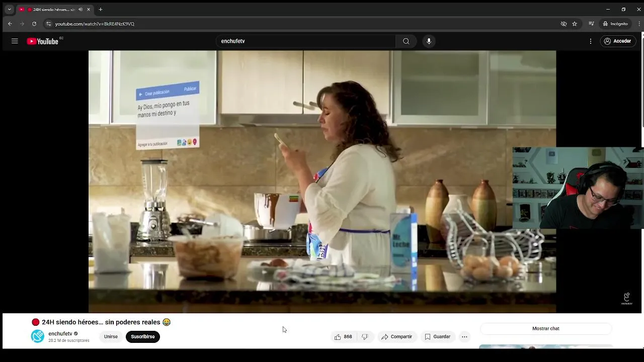Dislike the video with thumbs down
The image size is (644, 362).
(x=365, y=337)
